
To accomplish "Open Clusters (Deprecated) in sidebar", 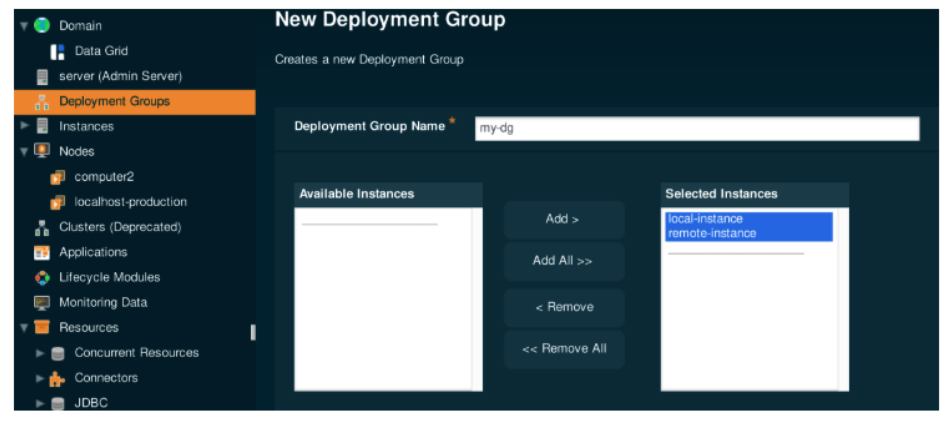I will 119,227.
